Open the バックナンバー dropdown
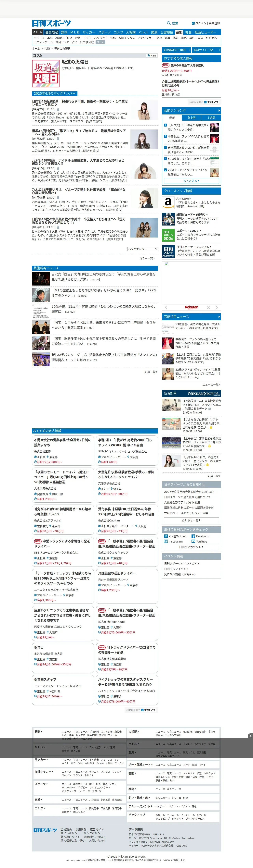 tap(143, 249)
